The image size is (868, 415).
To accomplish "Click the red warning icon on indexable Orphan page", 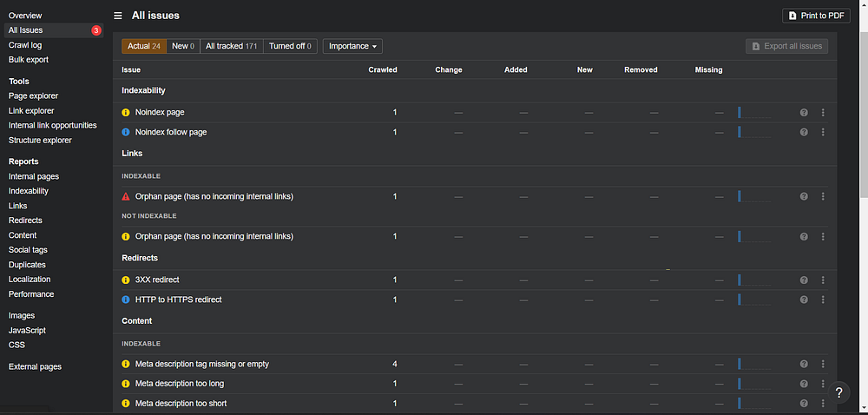I will coord(126,196).
